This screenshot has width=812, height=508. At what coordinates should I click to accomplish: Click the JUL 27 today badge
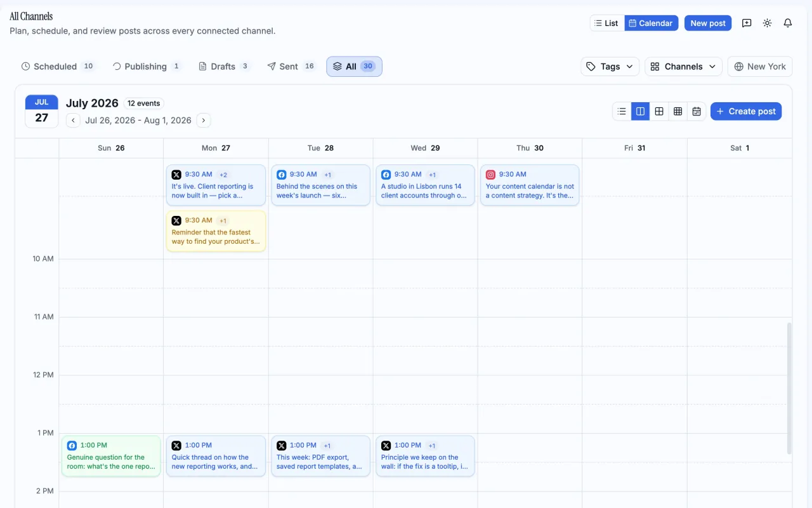pyautogui.click(x=42, y=111)
